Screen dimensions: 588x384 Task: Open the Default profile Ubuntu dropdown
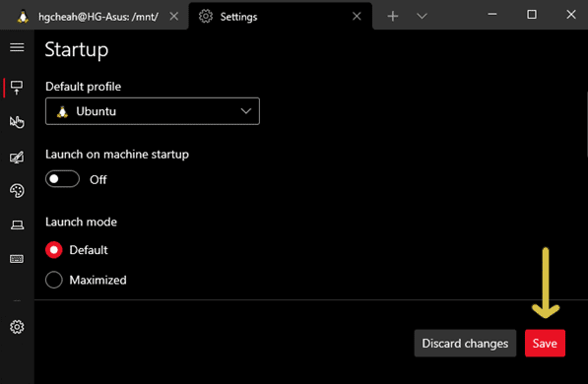[153, 111]
